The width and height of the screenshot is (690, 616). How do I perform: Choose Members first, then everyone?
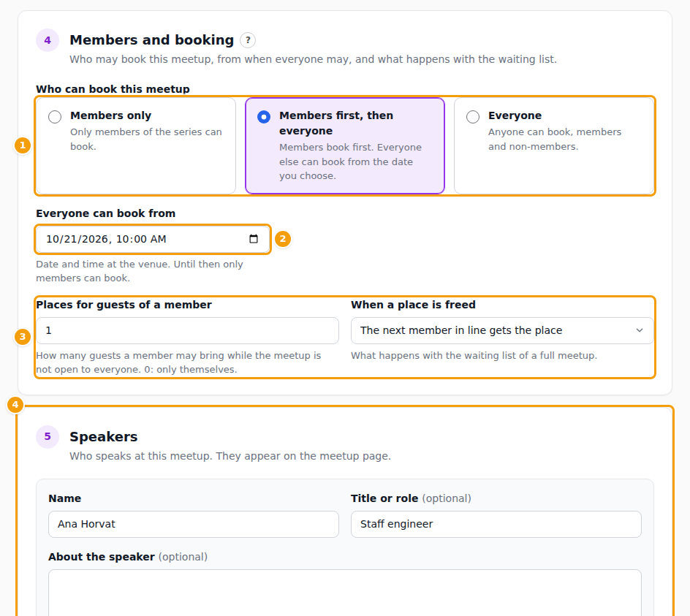point(345,145)
